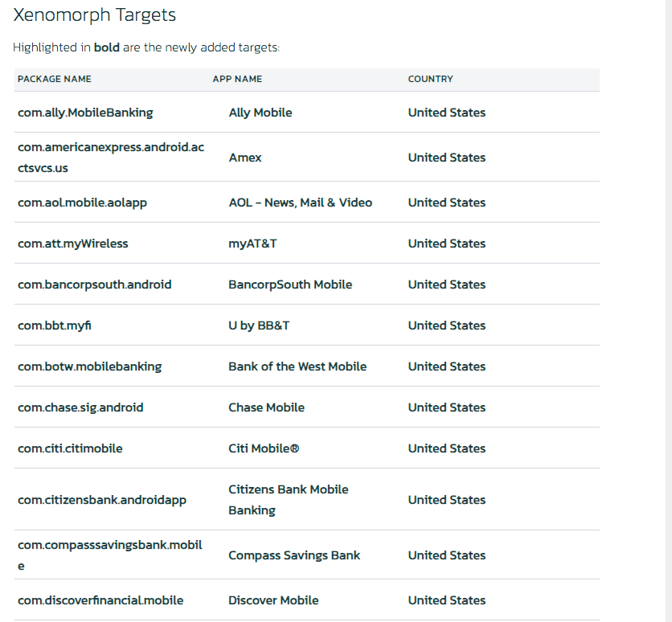672x622 pixels.
Task: Click the myAT&T app name
Action: point(252,243)
